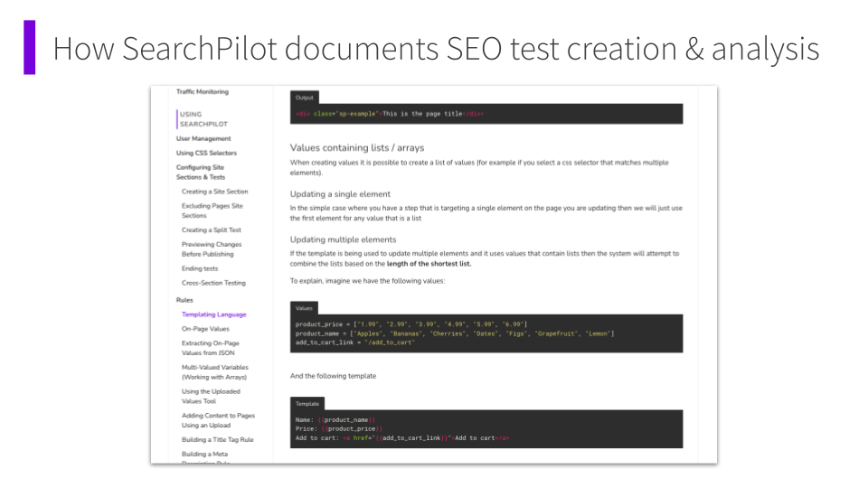Click 'To explain, imagine we have' sentence
Image resolution: width=868 pixels, height=488 pixels.
pos(368,281)
